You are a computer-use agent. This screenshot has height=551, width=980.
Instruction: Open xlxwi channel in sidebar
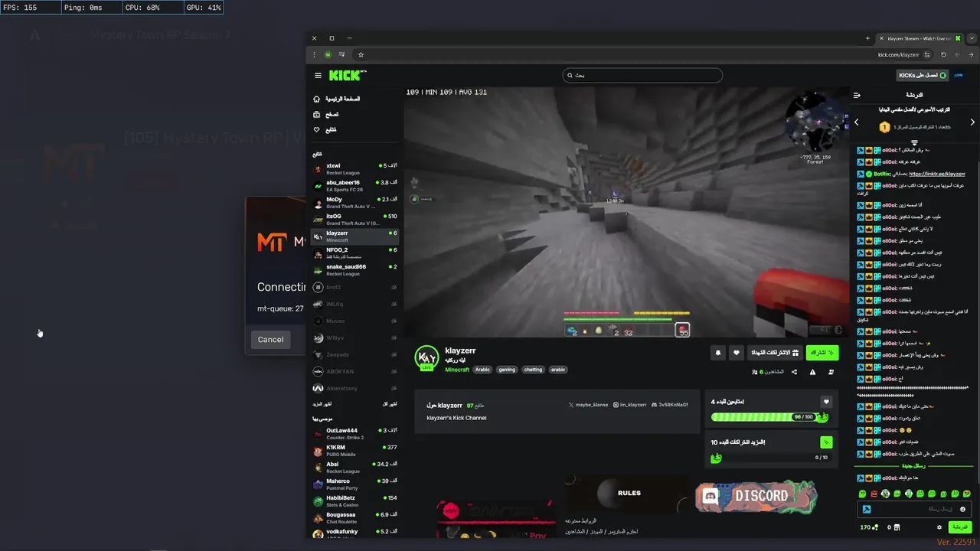click(x=355, y=169)
